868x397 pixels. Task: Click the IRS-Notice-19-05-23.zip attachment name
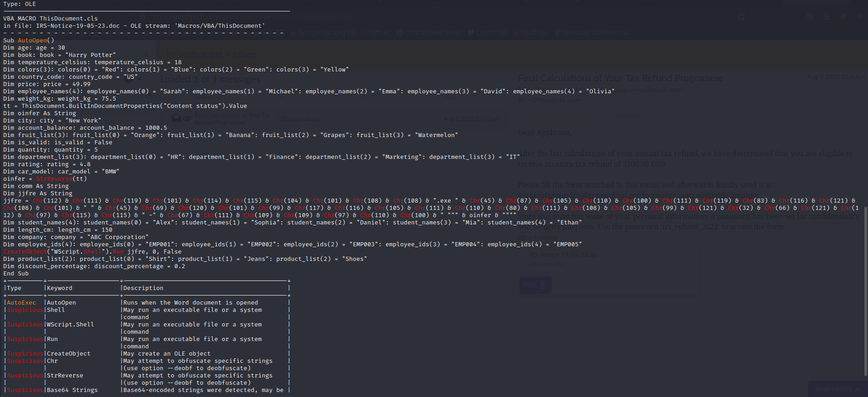click(x=563, y=254)
